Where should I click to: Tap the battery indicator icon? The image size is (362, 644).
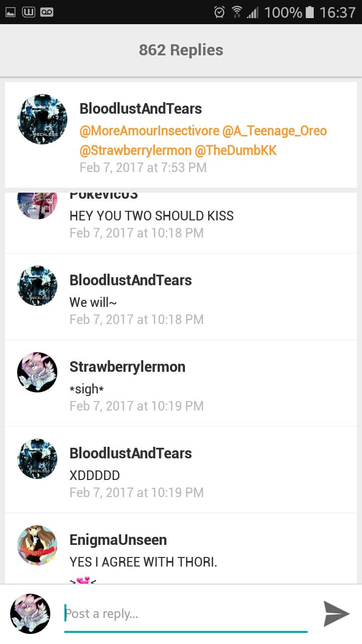310,12
